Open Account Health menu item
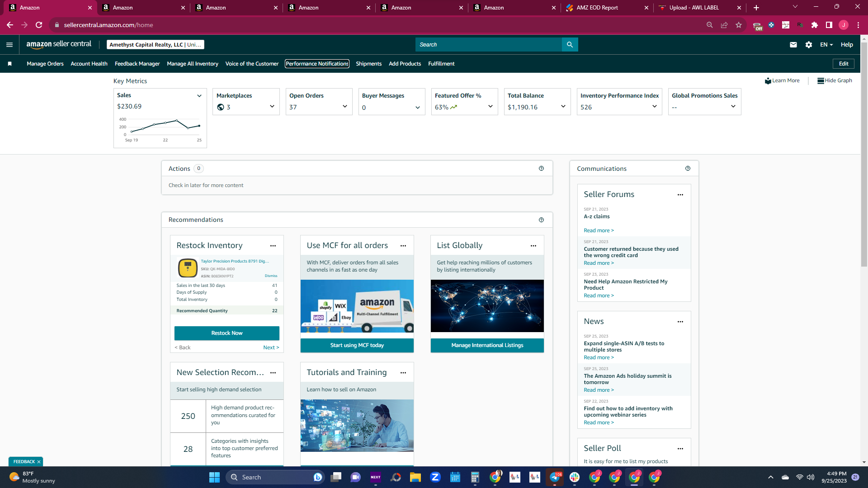The height and width of the screenshot is (488, 868). [89, 64]
